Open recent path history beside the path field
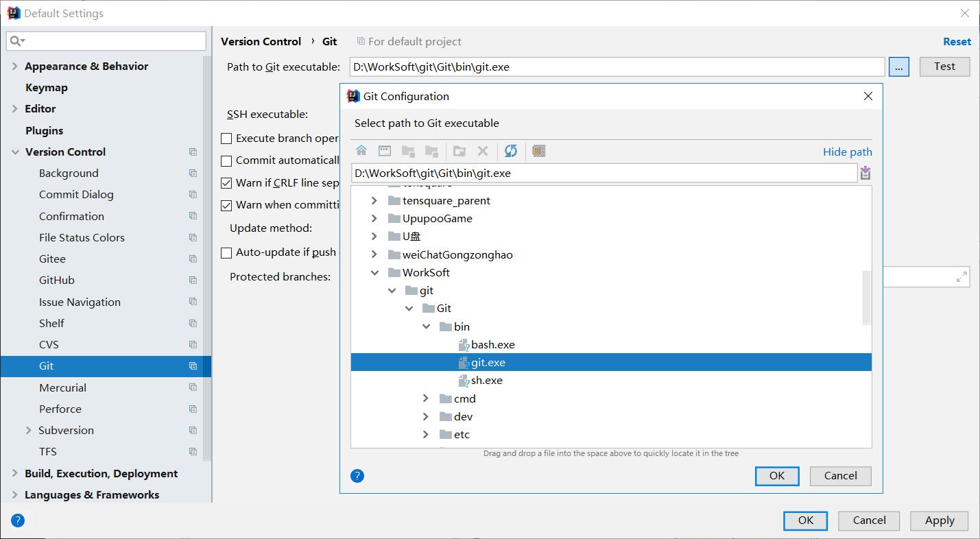980x539 pixels. coord(865,173)
